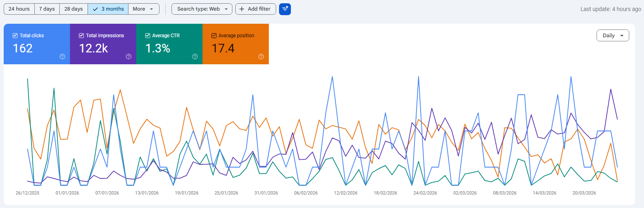
Task: Open help icon on Total impressions card
Action: click(128, 57)
